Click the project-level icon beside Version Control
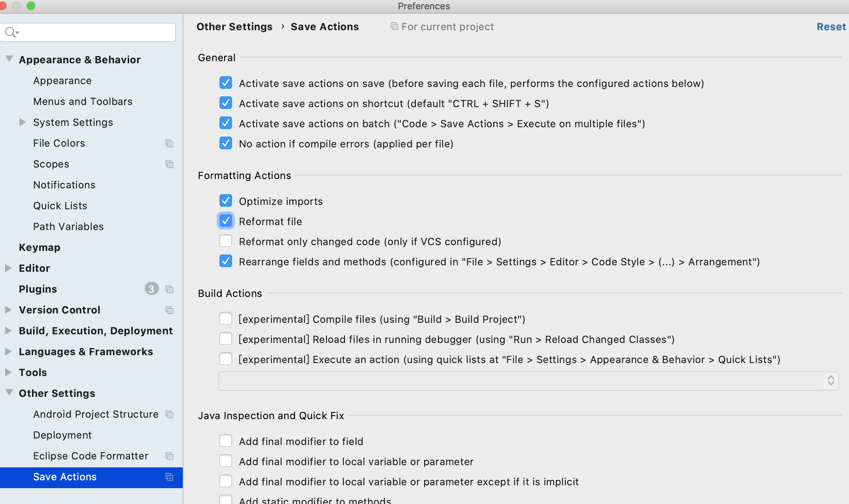The height and width of the screenshot is (504, 849). [169, 310]
